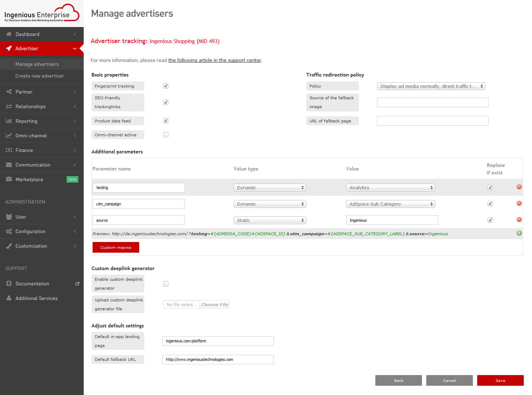Expand the Dashboard menu chevron
This screenshot has width=532, height=395.
click(x=75, y=34)
